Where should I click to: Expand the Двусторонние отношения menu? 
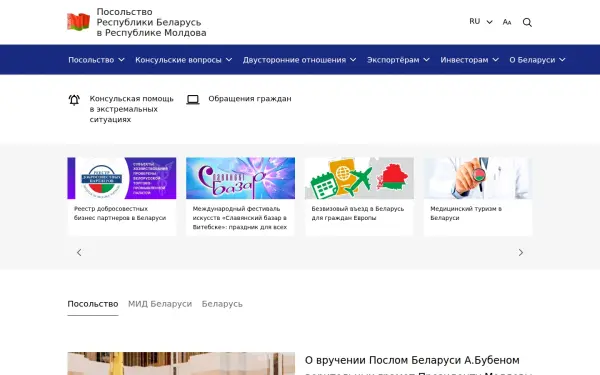[x=300, y=60]
